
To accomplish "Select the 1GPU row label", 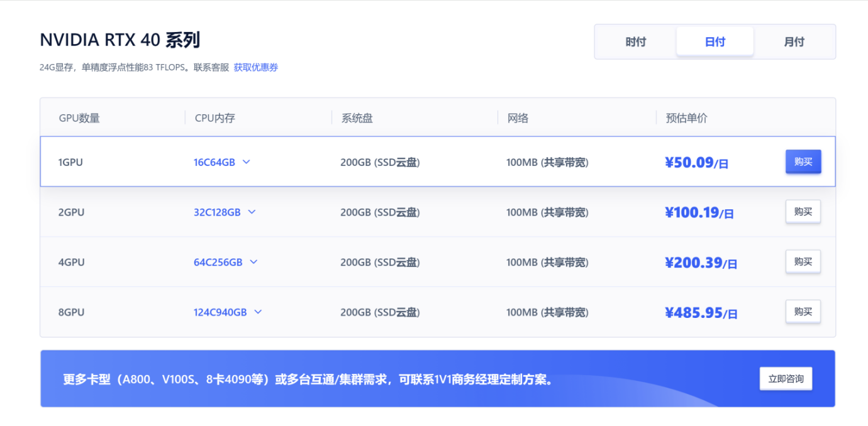I will [70, 162].
